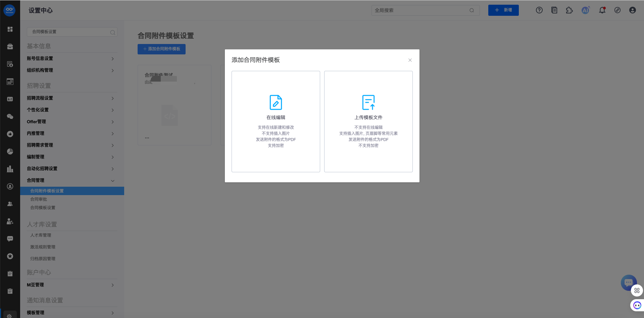Image resolution: width=644 pixels, height=318 pixels.
Task: Expand 招聘流程设置 section
Action: [72, 98]
